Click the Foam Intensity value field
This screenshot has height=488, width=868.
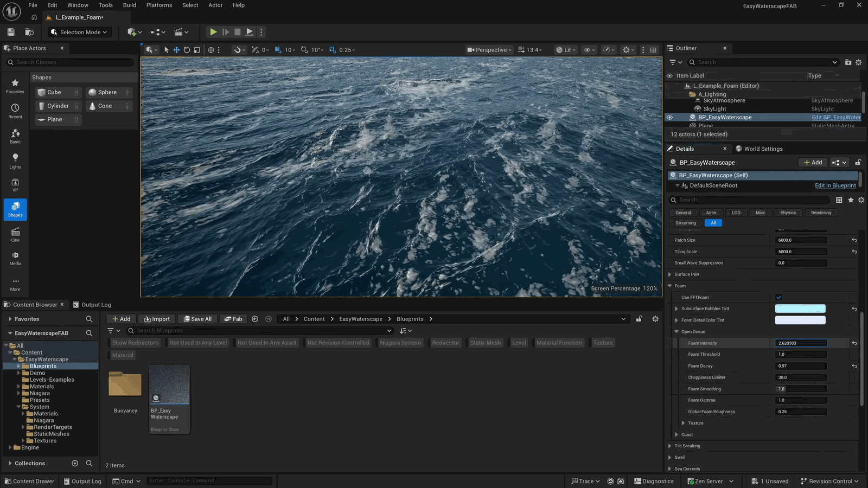(x=801, y=343)
